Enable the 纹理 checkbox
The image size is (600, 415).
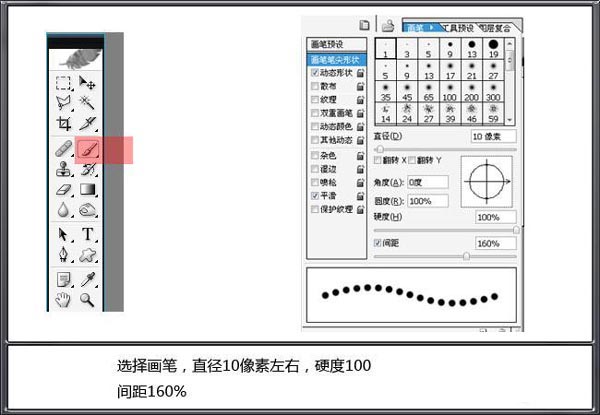pyautogui.click(x=315, y=99)
